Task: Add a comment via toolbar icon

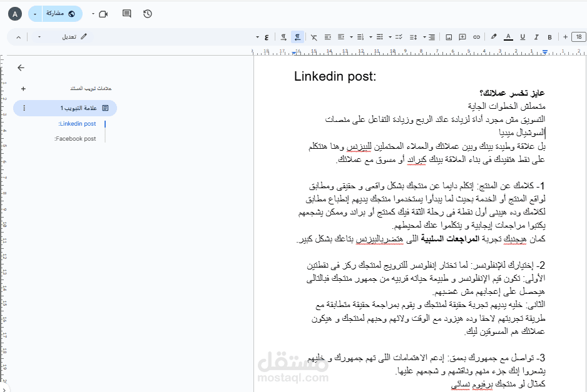Action: pyautogui.click(x=462, y=37)
